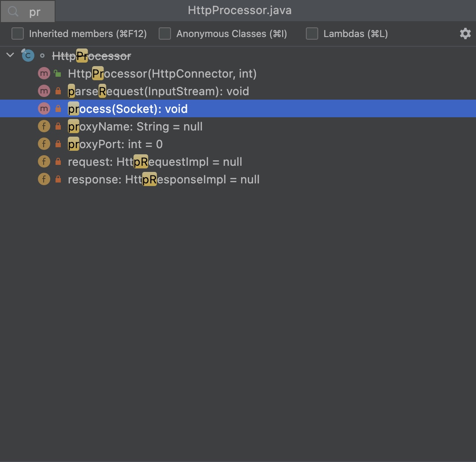The width and height of the screenshot is (476, 462).
Task: Click the private lock icon beside proxyPort
Action: (58, 144)
